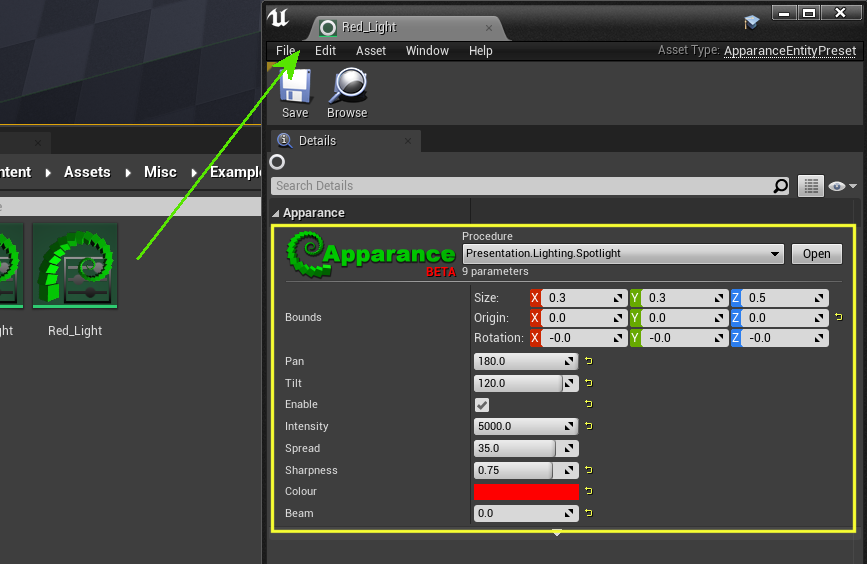Click the tutorials graduation cap icon
Image resolution: width=867 pixels, height=564 pixels.
[752, 22]
